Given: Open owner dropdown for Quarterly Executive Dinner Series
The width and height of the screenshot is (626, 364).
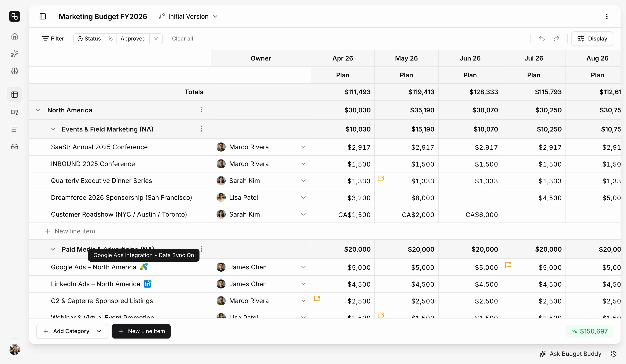Looking at the screenshot, I should click(303, 181).
